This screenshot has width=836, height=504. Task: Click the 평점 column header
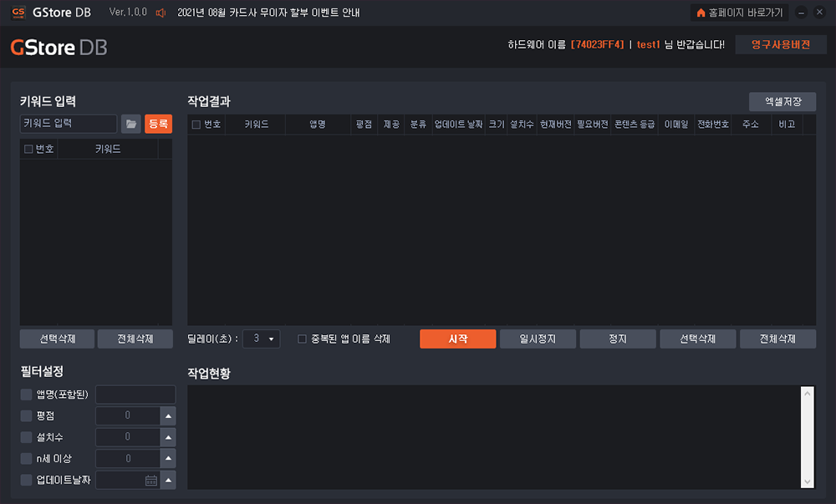(364, 125)
